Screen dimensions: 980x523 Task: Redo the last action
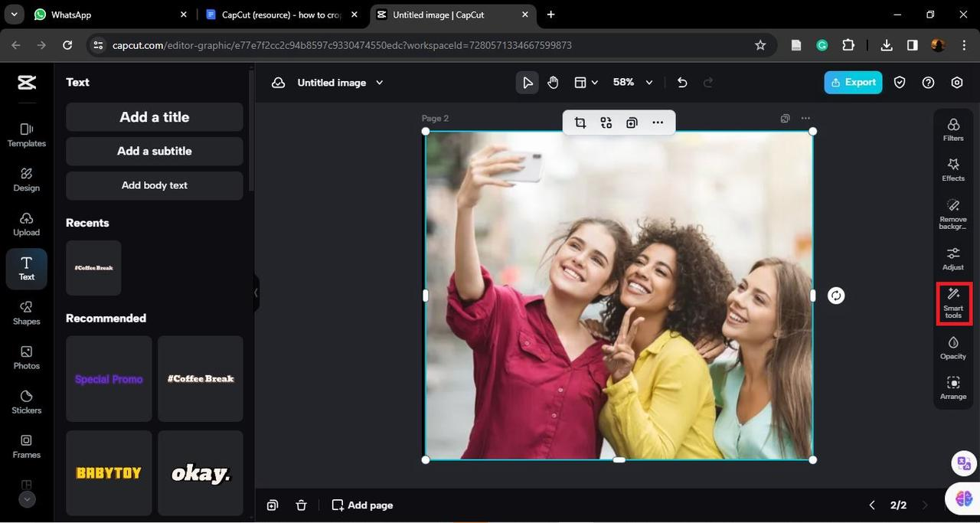pyautogui.click(x=708, y=83)
